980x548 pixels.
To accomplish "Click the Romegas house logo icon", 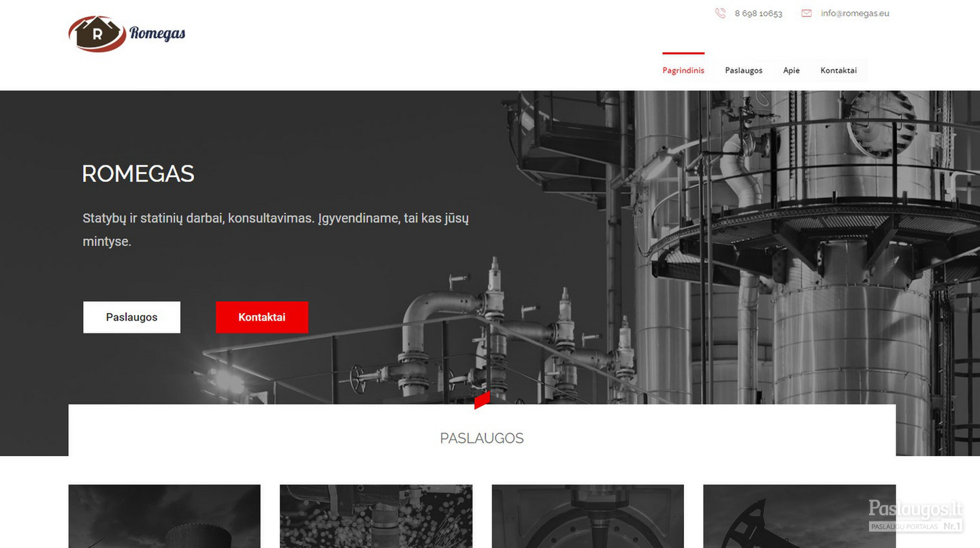I will [97, 33].
